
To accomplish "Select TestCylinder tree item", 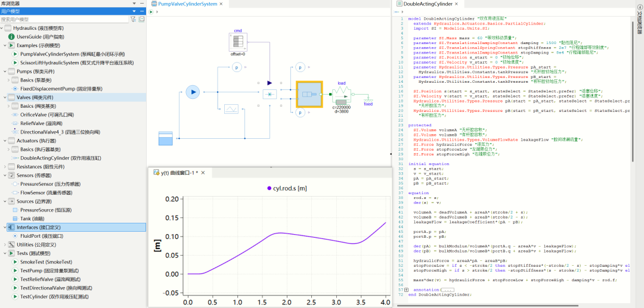I will 55,297.
